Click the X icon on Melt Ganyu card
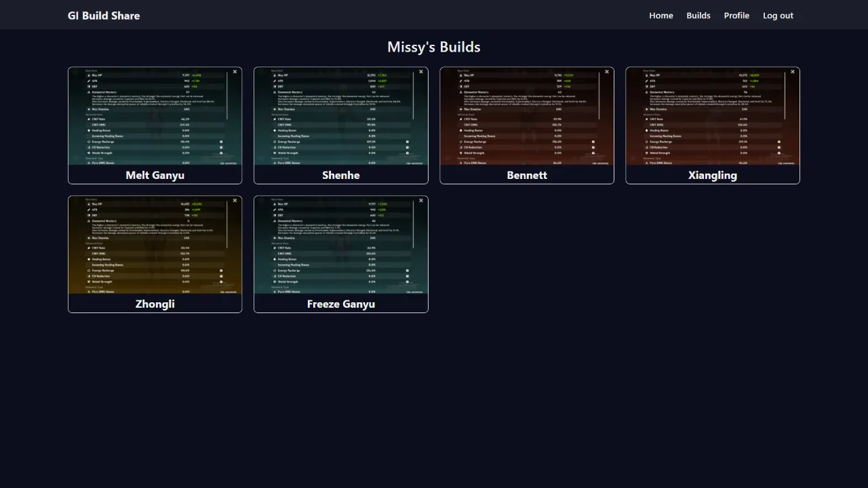 click(235, 72)
